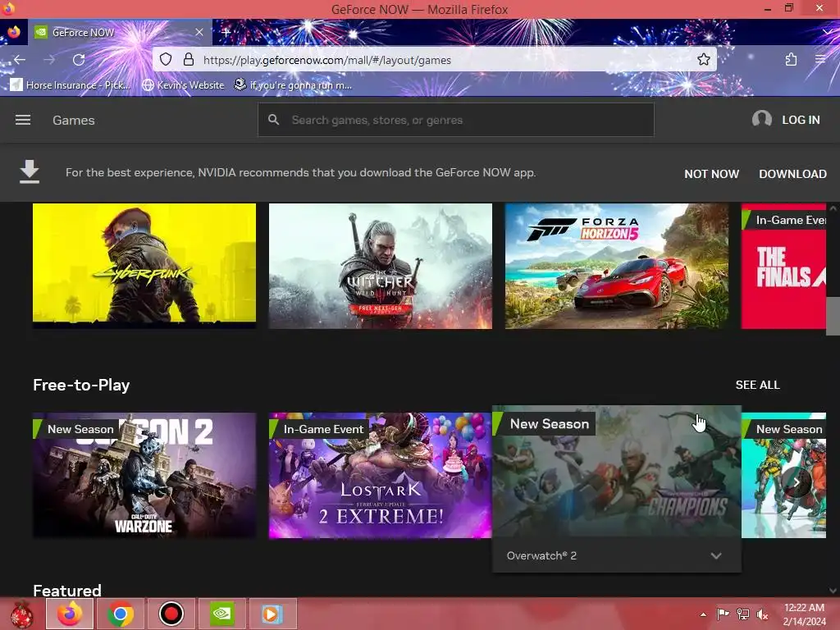Open Firefox View icon beside the tabs
Viewport: 840px width, 630px height.
pyautogui.click(x=14, y=32)
